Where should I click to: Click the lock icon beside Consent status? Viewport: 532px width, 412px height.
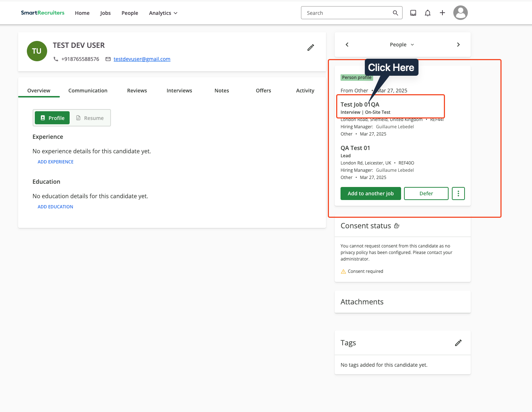coord(396,225)
